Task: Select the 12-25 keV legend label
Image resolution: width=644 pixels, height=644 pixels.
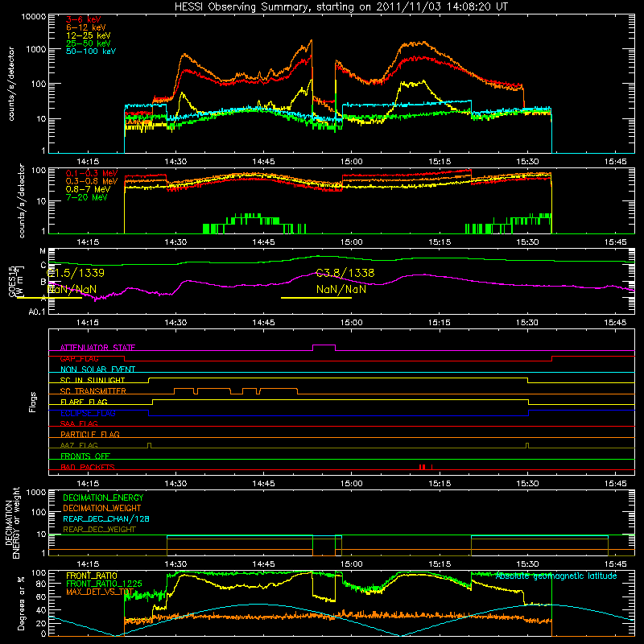Action: (89, 35)
